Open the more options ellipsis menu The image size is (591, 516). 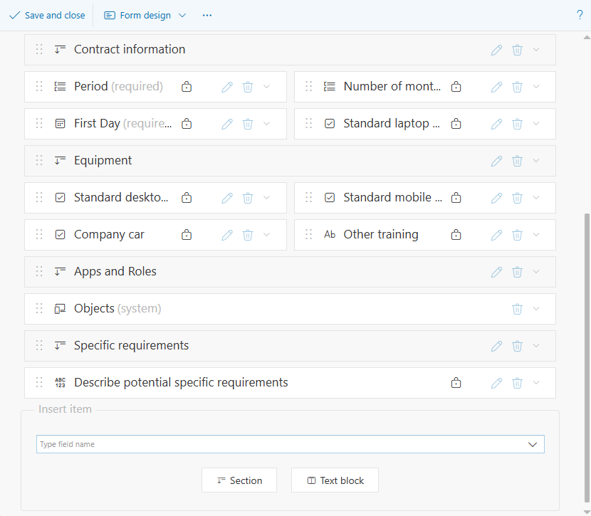[x=207, y=15]
